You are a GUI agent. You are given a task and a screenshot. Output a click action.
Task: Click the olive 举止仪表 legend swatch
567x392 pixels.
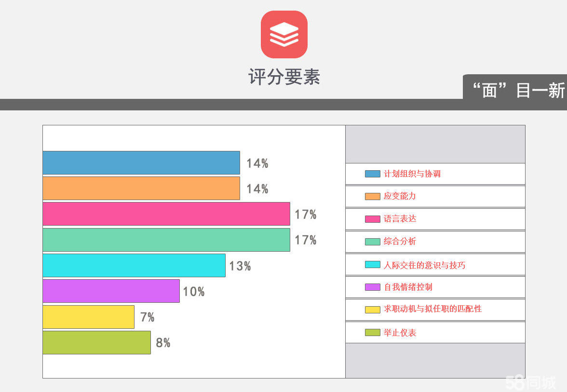pyautogui.click(x=372, y=332)
